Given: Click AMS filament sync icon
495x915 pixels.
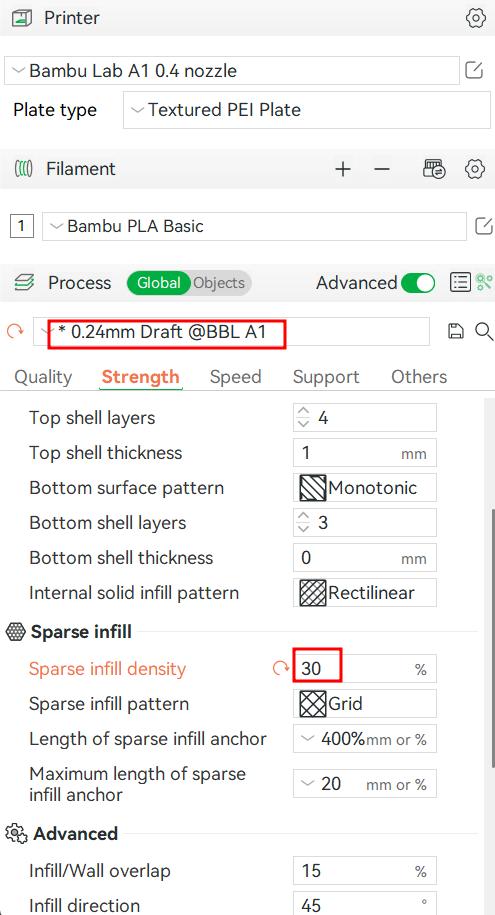Looking at the screenshot, I should coord(434,169).
